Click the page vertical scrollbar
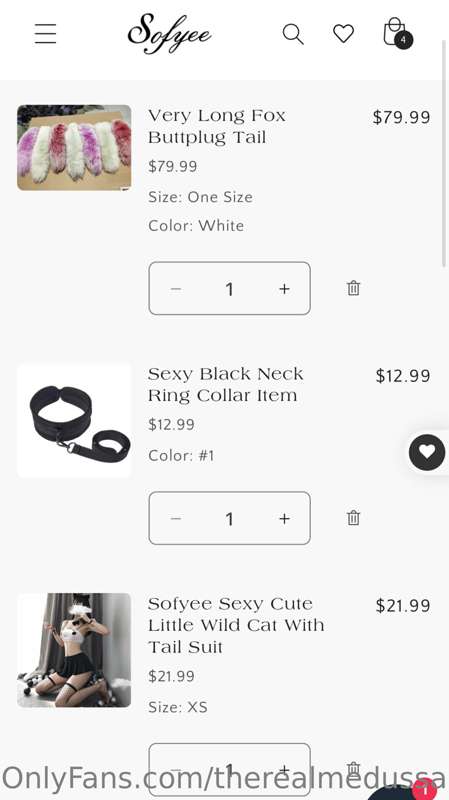This screenshot has height=800, width=449. [445, 153]
